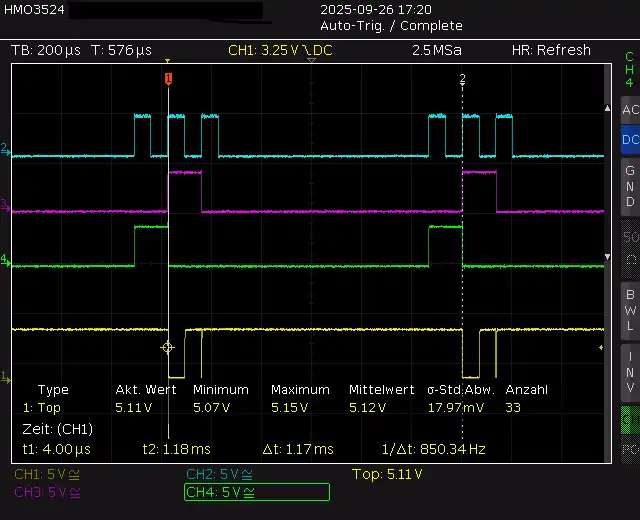Click the magenta CH3 ground level marker
This screenshot has height=520, width=640.
pyautogui.click(x=5, y=205)
